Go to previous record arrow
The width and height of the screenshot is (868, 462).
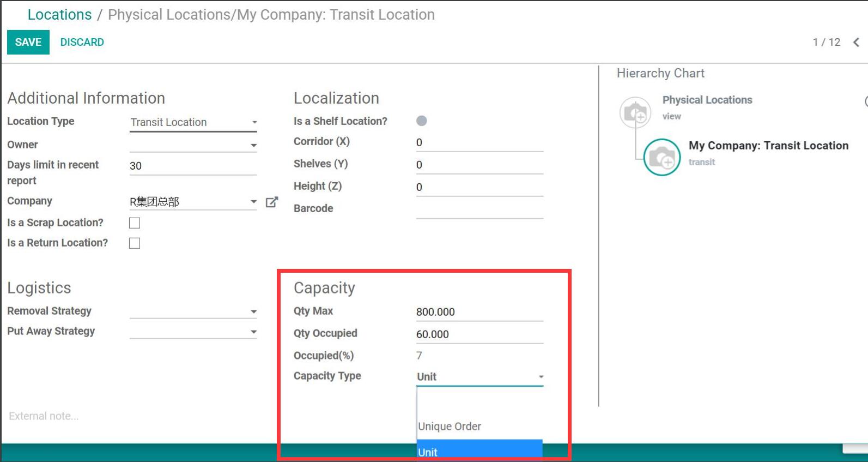(x=856, y=42)
